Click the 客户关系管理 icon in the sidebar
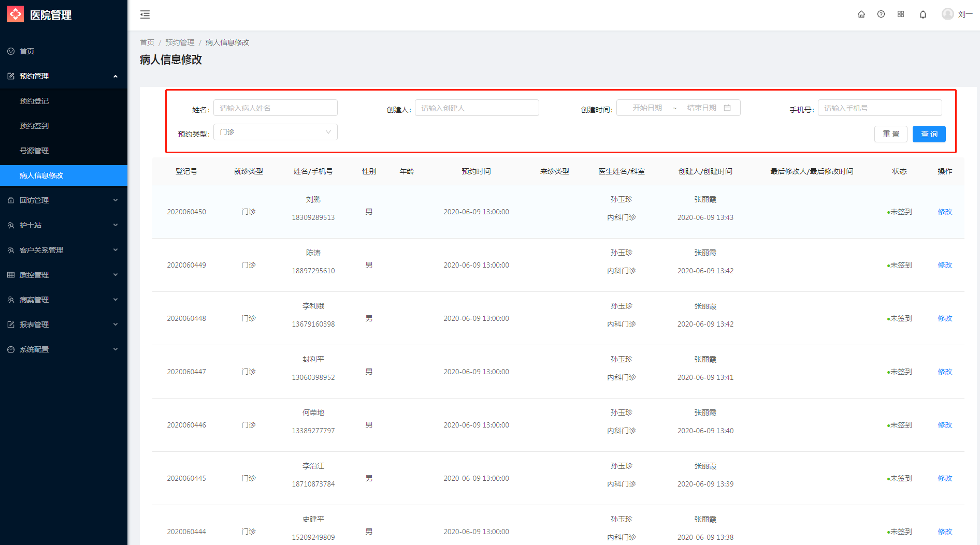Image resolution: width=980 pixels, height=545 pixels. click(x=11, y=250)
